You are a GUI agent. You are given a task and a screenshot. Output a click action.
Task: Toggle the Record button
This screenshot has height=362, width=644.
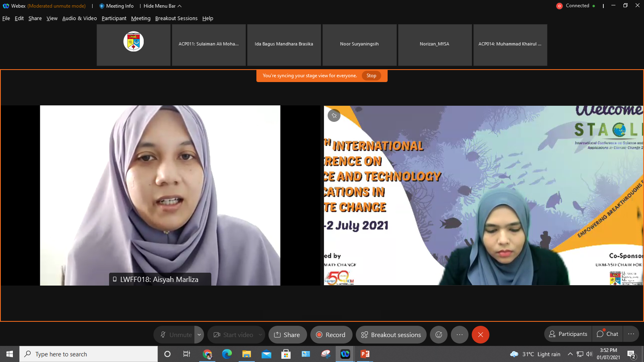(x=331, y=335)
